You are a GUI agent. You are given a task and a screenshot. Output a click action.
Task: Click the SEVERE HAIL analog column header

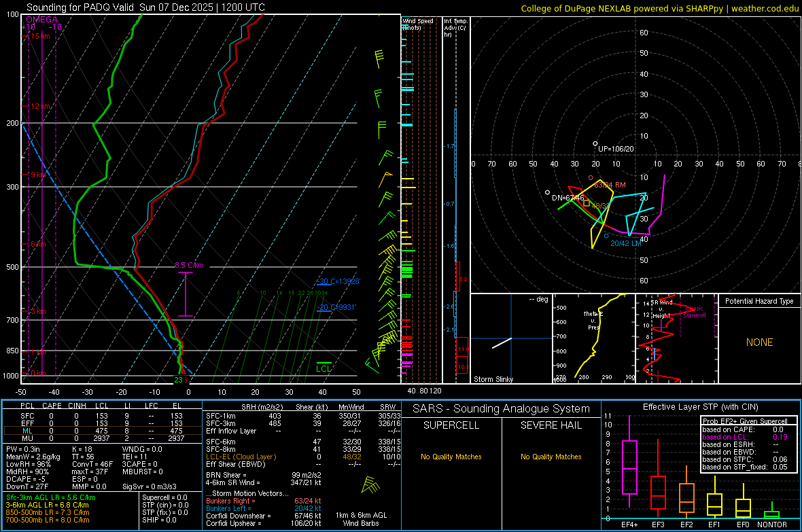coord(551,425)
